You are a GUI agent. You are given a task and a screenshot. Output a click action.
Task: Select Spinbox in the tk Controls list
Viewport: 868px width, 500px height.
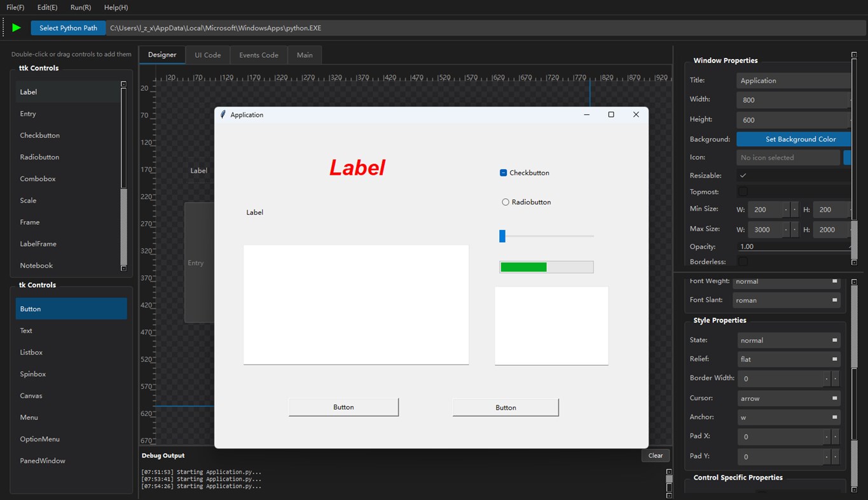(71, 374)
